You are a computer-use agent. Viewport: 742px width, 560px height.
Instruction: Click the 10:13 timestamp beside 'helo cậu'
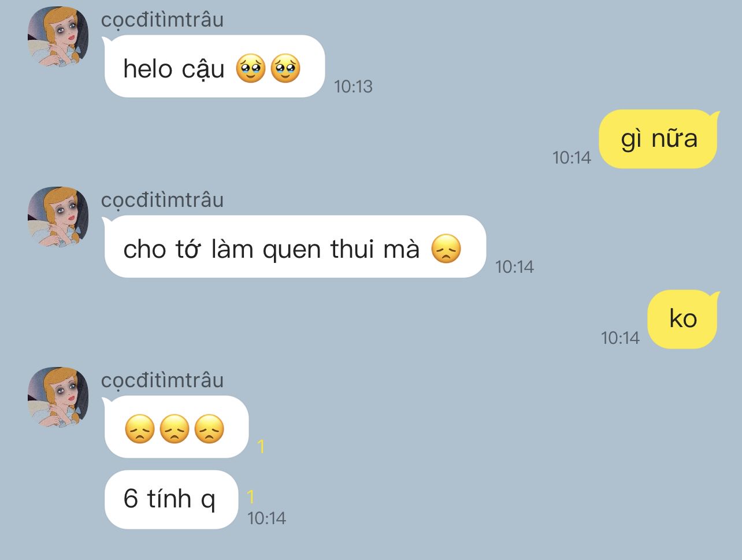point(353,87)
